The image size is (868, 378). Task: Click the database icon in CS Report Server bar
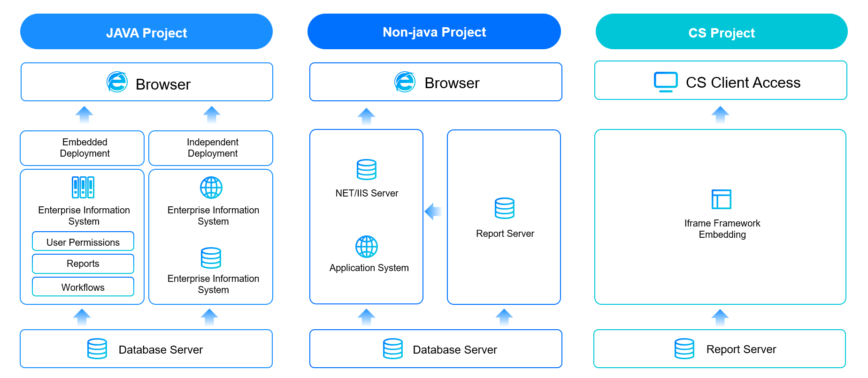coord(684,349)
